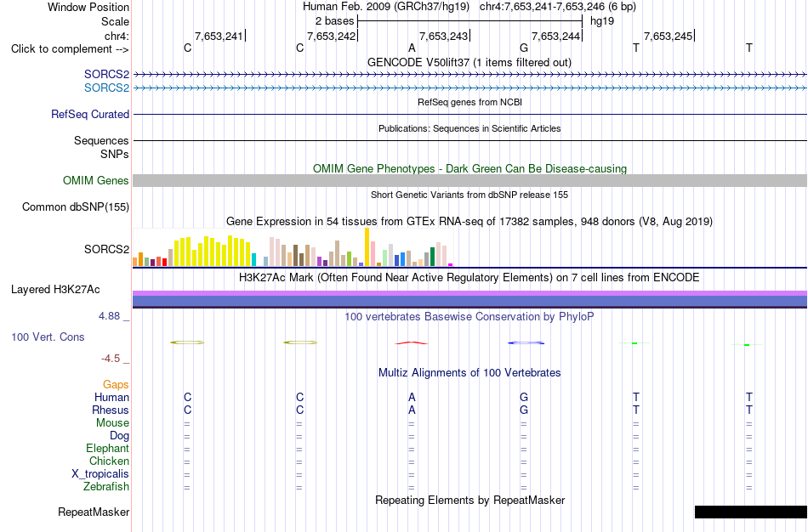Click the gray OMIM Genes bar
Viewport: 808px width, 532px height.
click(x=470, y=180)
